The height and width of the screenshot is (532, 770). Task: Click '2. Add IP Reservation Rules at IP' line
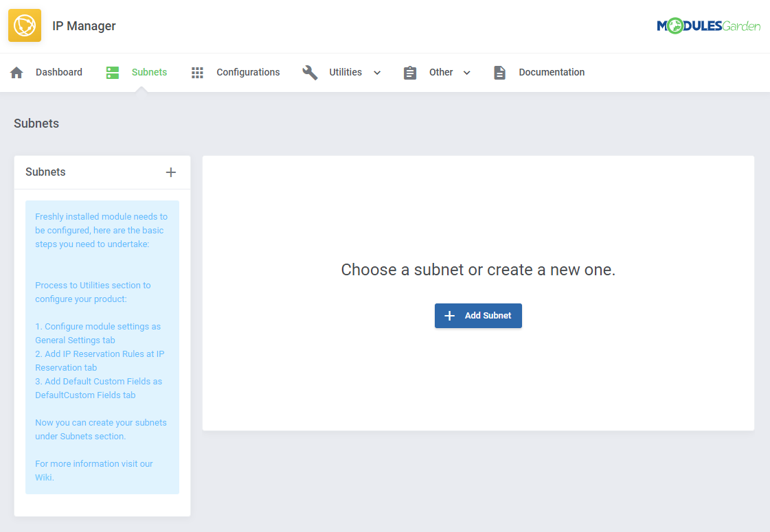[x=100, y=354]
